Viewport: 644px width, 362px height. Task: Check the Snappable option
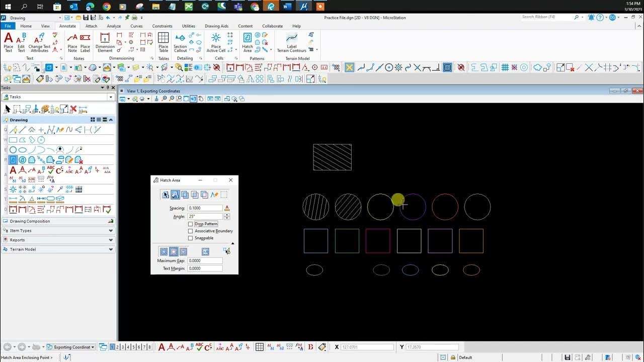[x=191, y=238]
